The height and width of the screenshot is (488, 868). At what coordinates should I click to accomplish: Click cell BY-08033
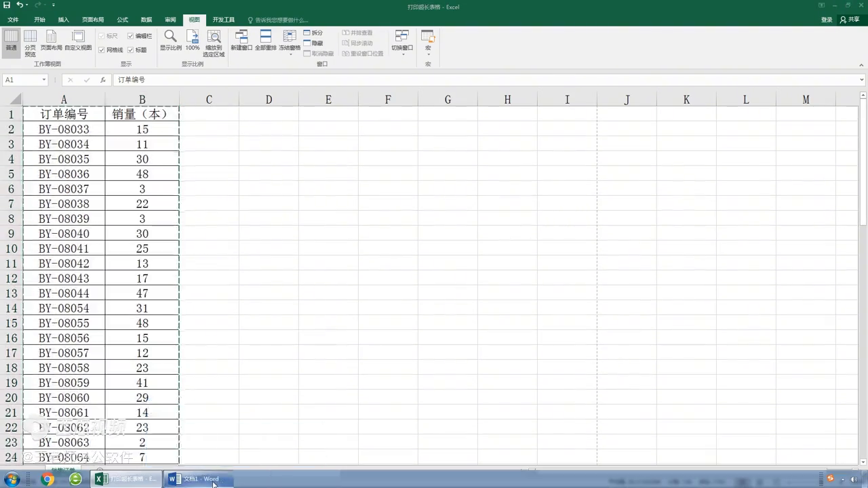pyautogui.click(x=64, y=129)
